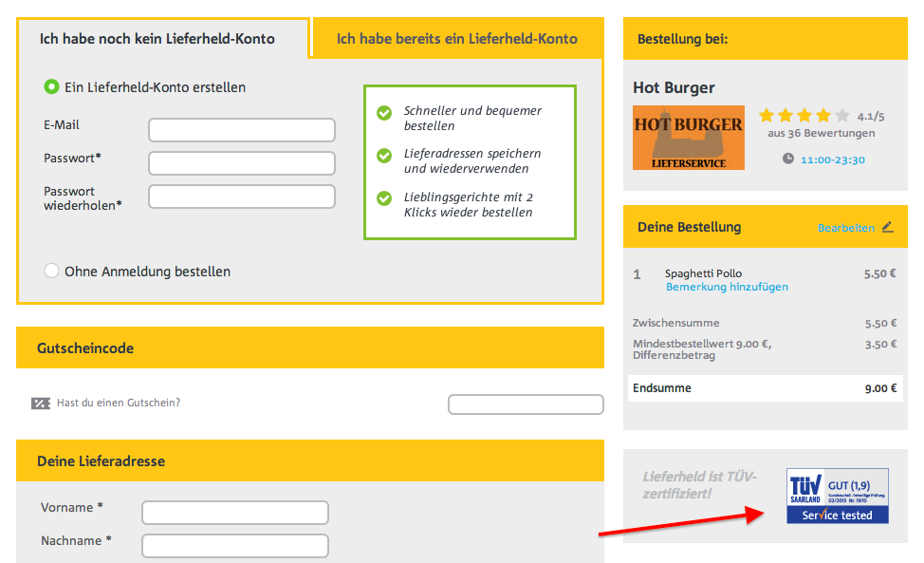
Task: Click green checkmark beside Schneller und bequemer bestellen
Action: (x=384, y=113)
